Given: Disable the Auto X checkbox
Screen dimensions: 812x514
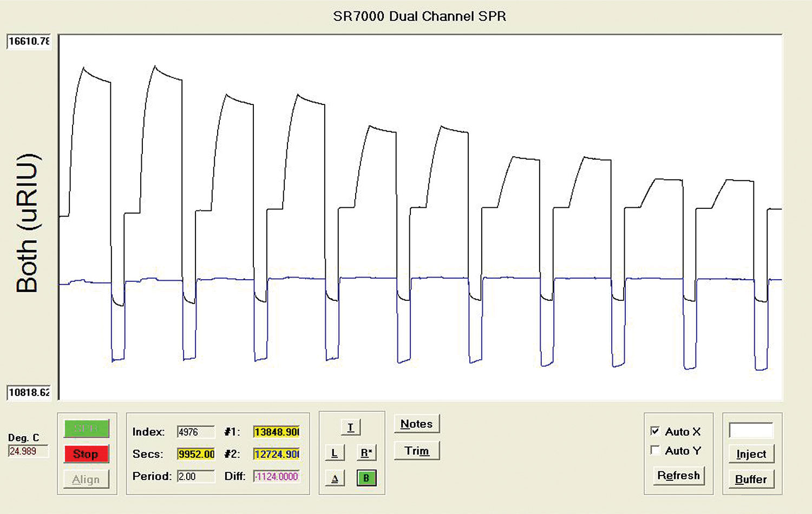Looking at the screenshot, I should click(655, 431).
